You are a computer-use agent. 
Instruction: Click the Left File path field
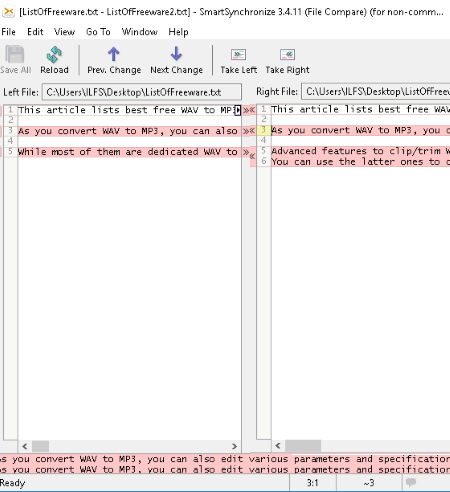[x=142, y=92]
